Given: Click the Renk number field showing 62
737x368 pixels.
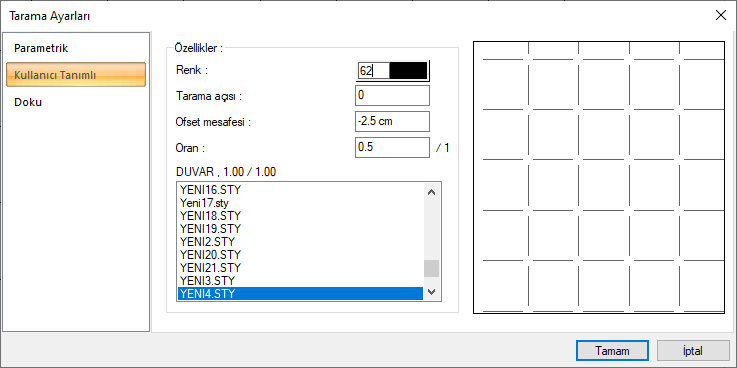Looking at the screenshot, I should pos(374,71).
